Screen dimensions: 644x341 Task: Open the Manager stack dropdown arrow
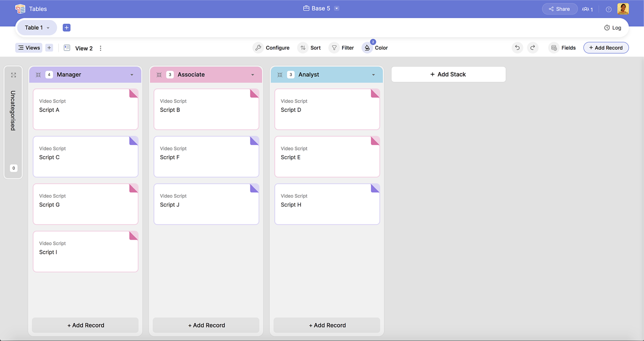[x=132, y=75]
